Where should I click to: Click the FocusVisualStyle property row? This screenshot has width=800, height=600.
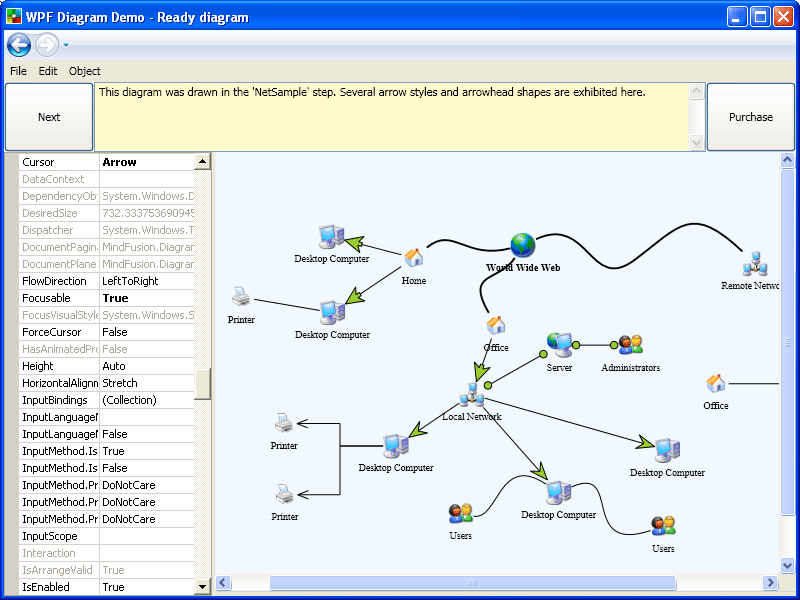click(107, 315)
